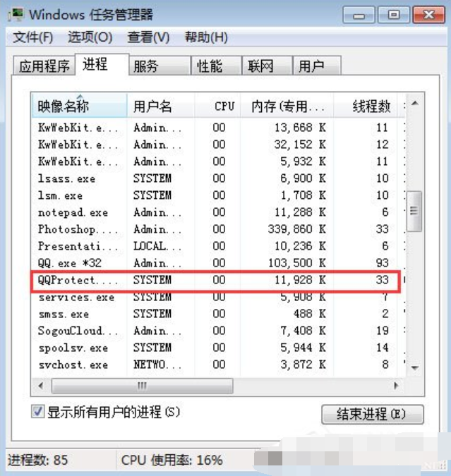Switch to the 服务 tab

point(146,66)
